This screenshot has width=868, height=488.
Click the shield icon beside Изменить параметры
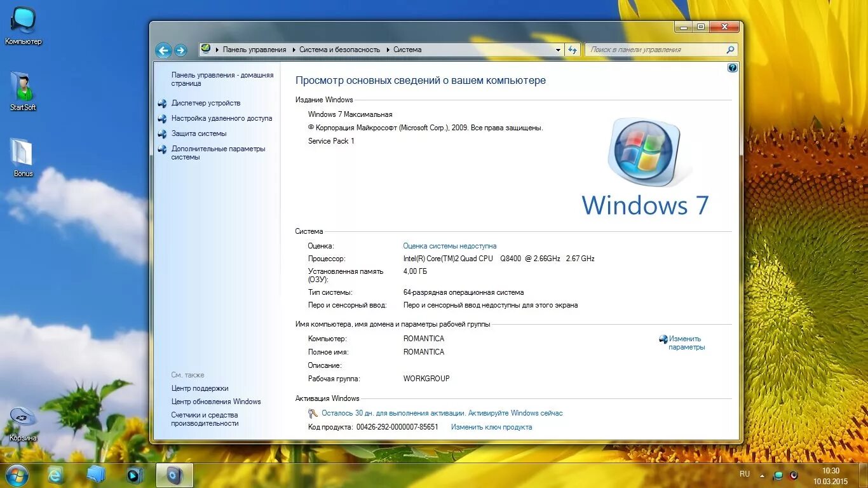[x=663, y=339]
